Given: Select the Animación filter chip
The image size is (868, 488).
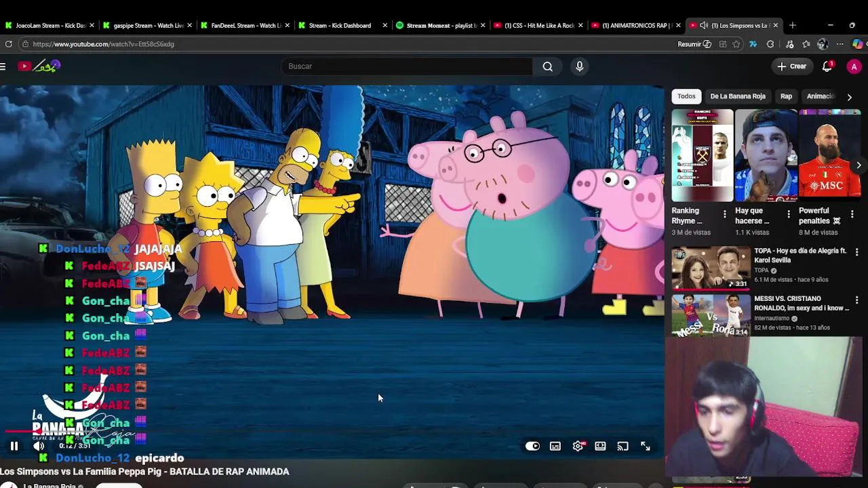Looking at the screenshot, I should (x=821, y=96).
